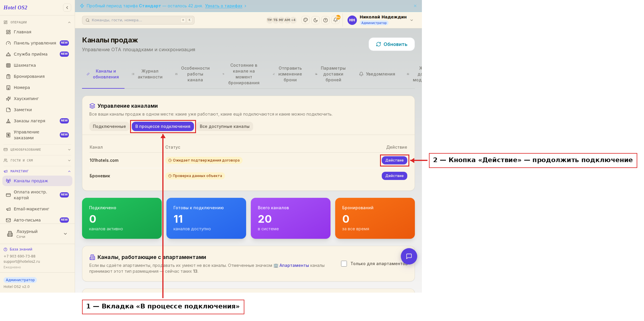This screenshot has height=321, width=644.
Task: Click Действие button for Броневик
Action: click(x=394, y=176)
